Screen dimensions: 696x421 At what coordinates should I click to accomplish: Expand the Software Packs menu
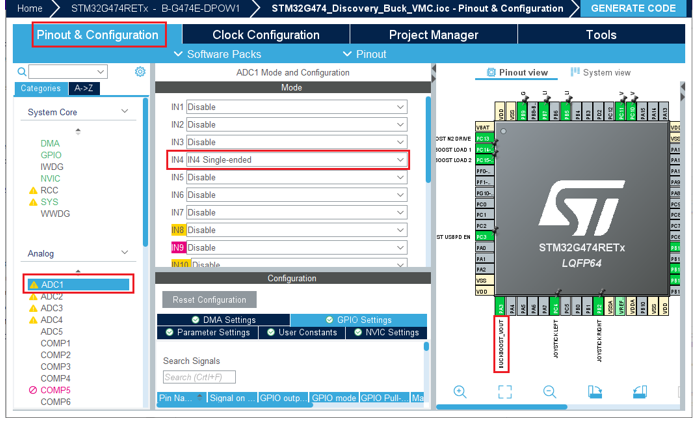pyautogui.click(x=218, y=54)
